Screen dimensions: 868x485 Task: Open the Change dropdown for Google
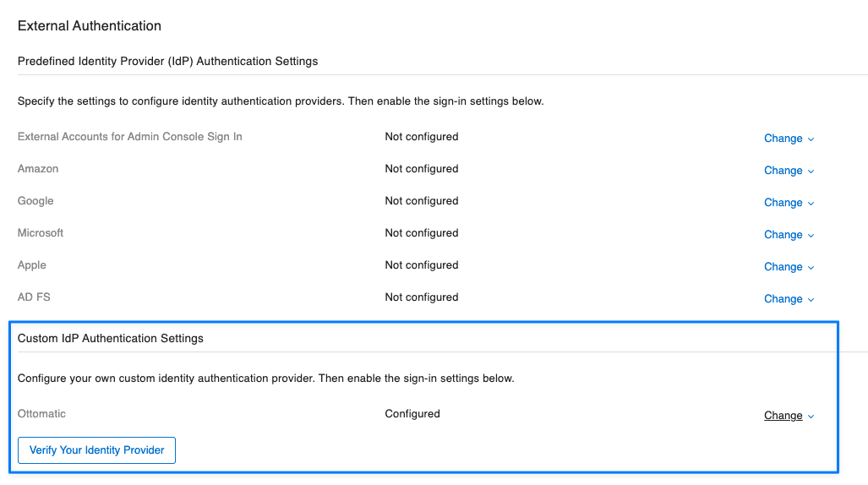(x=788, y=203)
